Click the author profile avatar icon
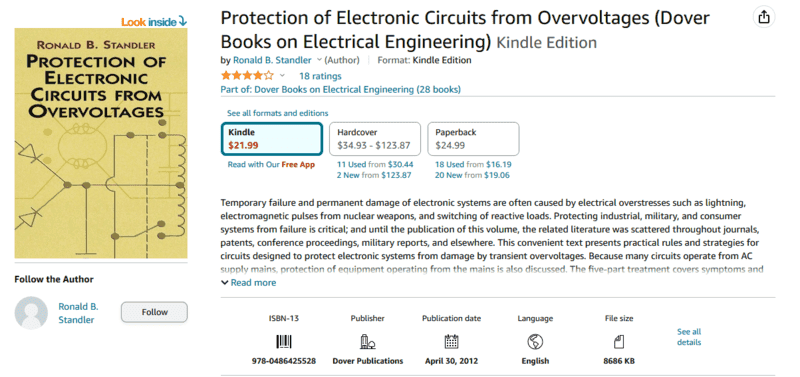 [31, 313]
